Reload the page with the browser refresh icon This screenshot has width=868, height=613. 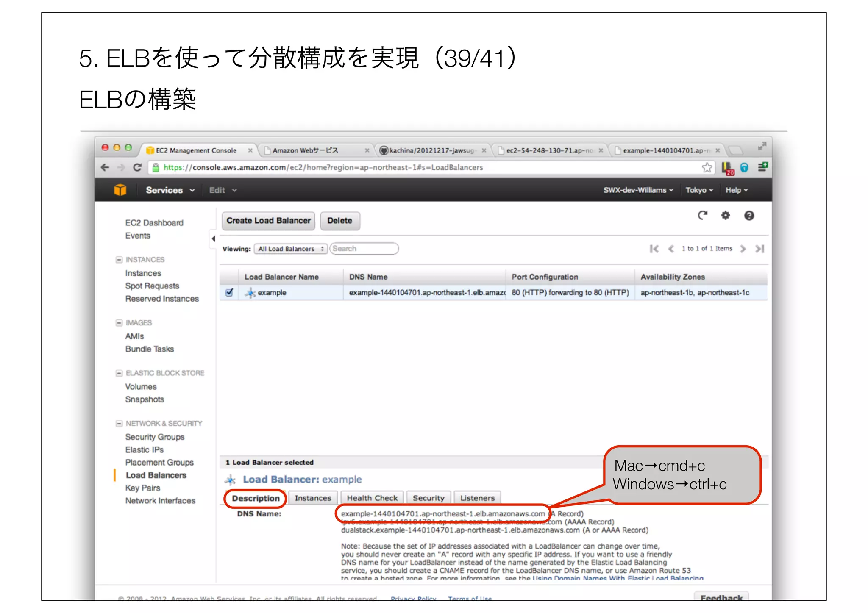pos(137,167)
